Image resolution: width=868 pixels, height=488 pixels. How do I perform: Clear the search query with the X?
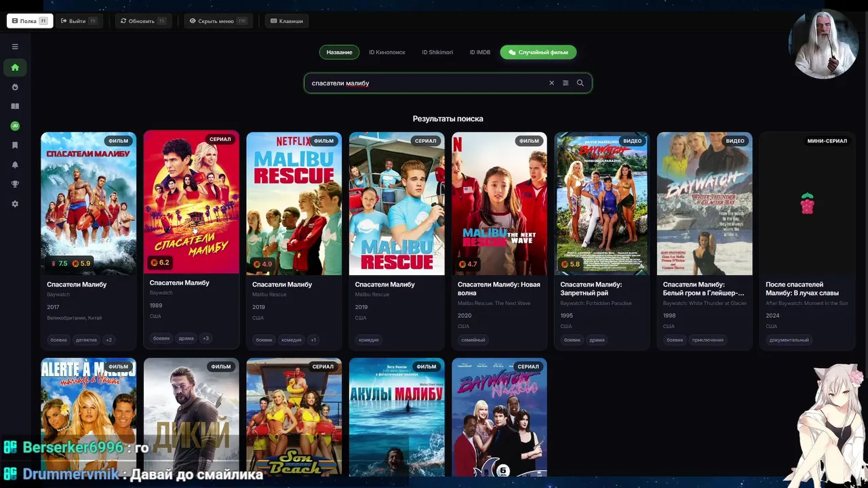551,83
